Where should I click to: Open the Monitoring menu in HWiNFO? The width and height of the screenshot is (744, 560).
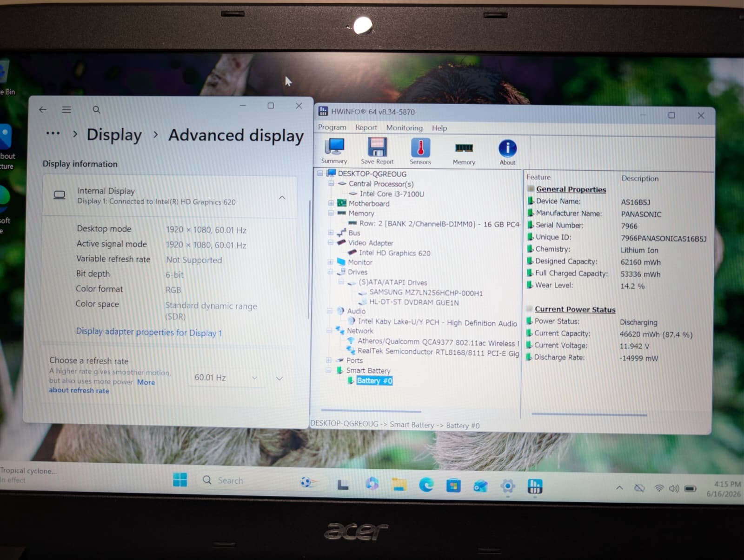point(404,128)
